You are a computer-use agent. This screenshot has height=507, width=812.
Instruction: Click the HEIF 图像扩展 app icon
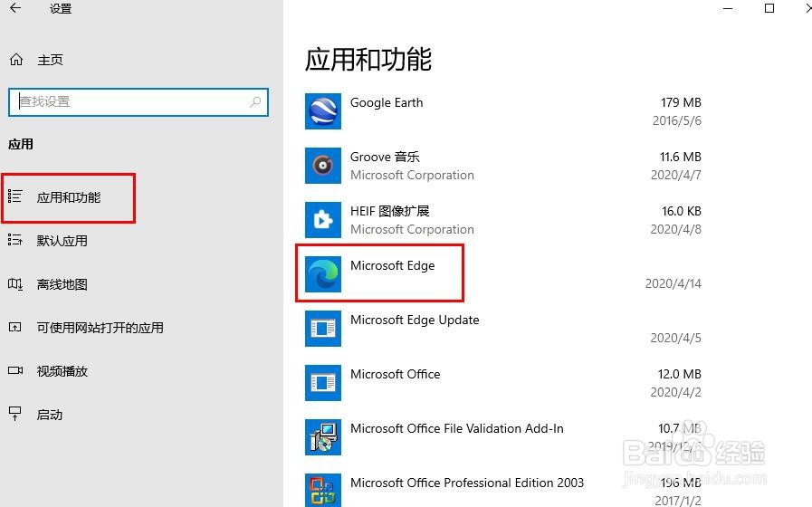tap(323, 220)
